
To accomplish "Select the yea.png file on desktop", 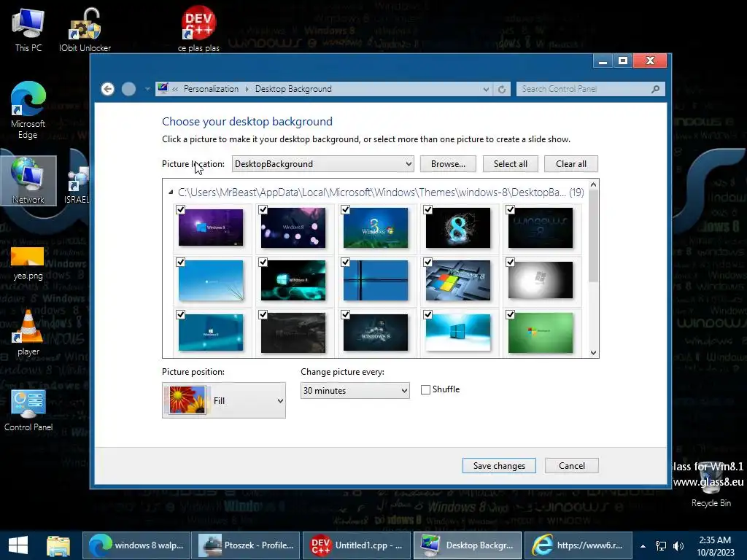I will point(28,262).
